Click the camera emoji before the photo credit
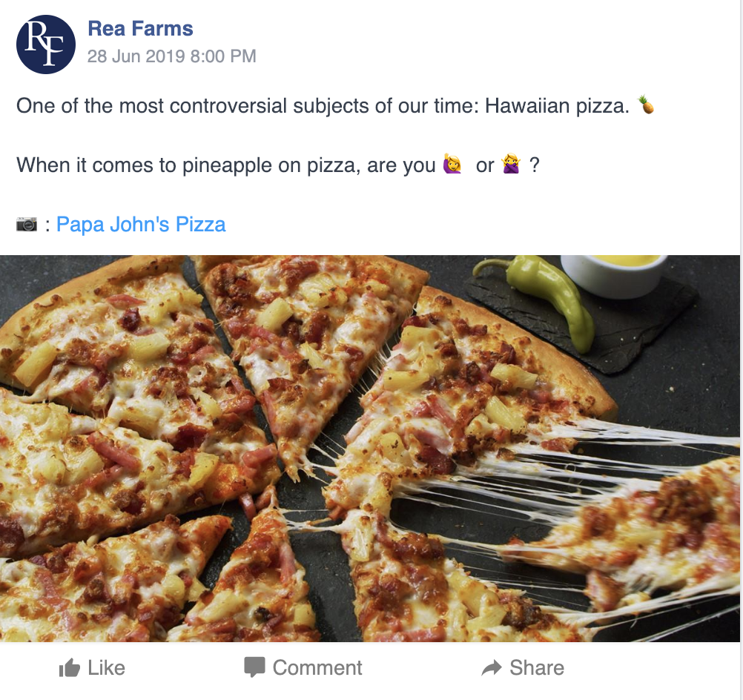Image resolution: width=743 pixels, height=700 pixels. coord(27,224)
